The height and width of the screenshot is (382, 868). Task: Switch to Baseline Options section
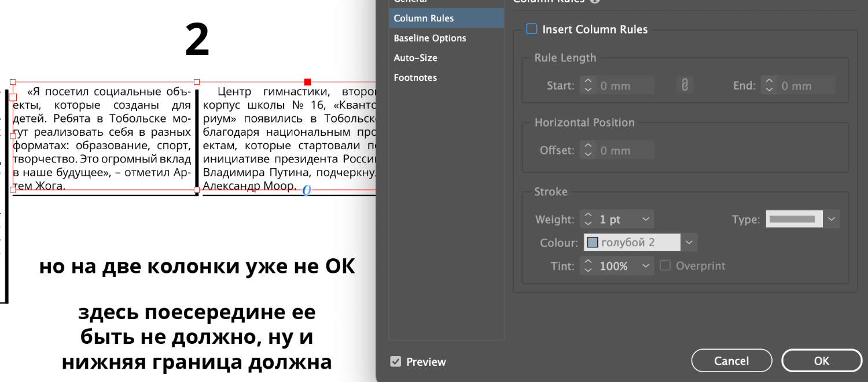[430, 38]
